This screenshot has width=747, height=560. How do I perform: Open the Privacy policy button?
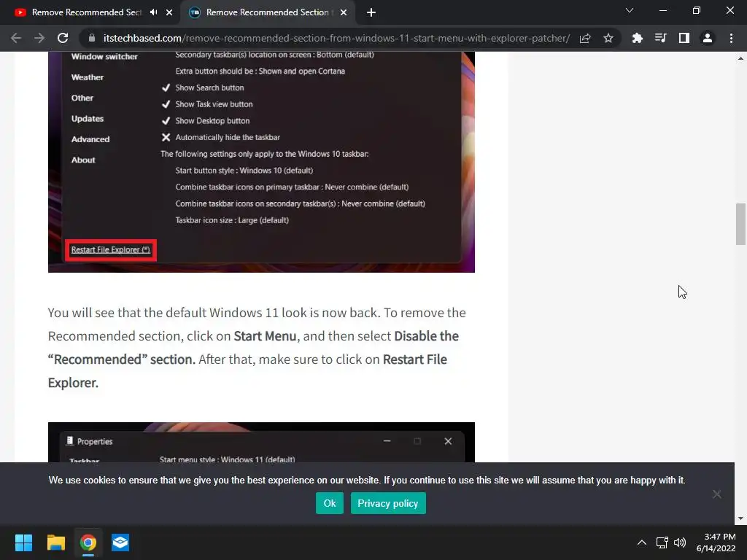(388, 503)
